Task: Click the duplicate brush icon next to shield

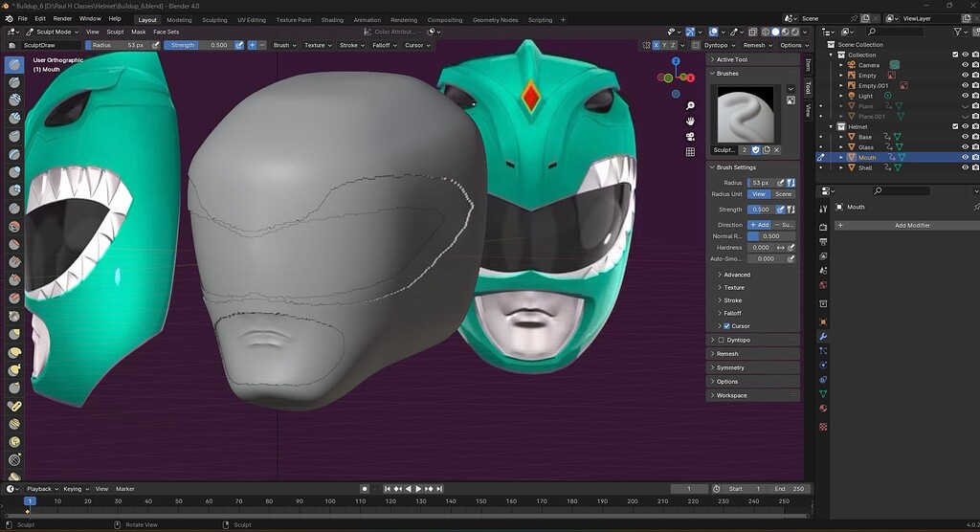Action: point(767,150)
